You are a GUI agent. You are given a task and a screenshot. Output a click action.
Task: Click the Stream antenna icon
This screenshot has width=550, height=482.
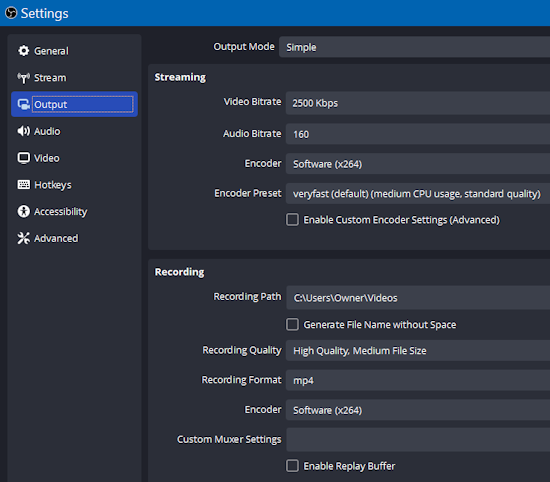click(24, 78)
